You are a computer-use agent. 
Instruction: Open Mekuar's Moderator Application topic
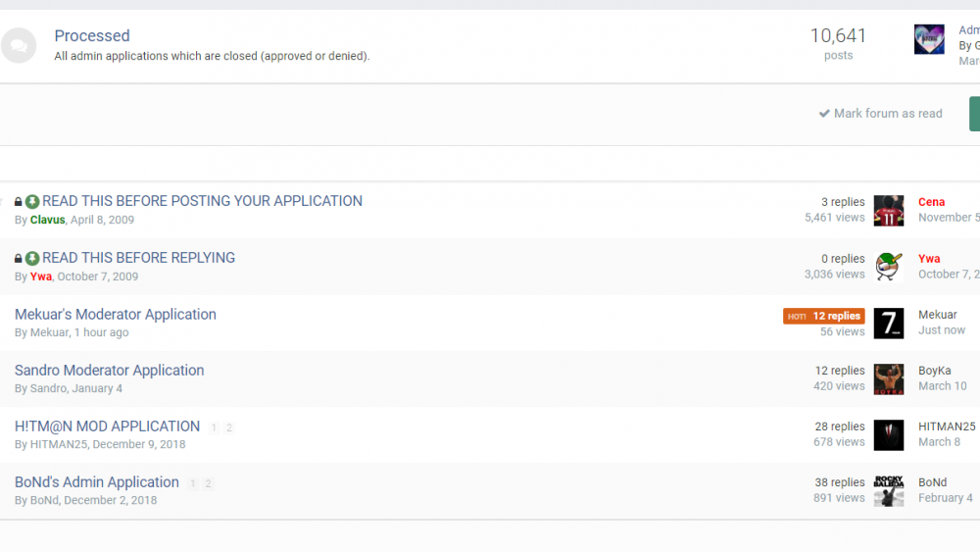coord(116,315)
